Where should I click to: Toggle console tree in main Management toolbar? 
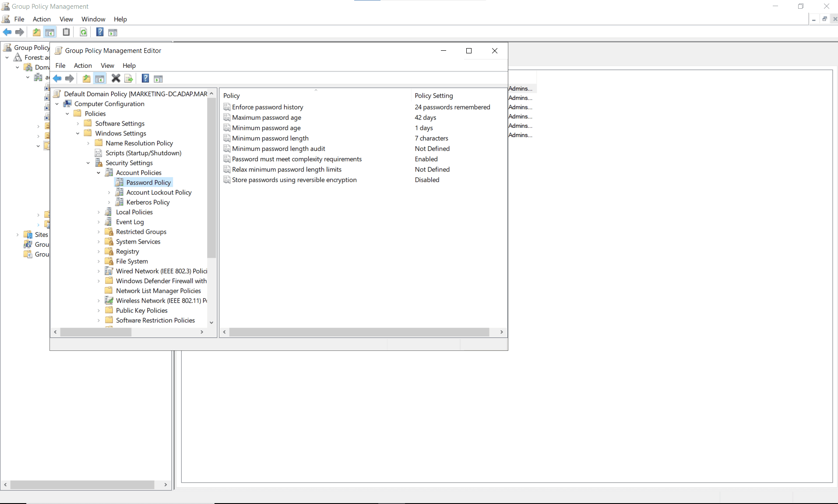pyautogui.click(x=50, y=32)
